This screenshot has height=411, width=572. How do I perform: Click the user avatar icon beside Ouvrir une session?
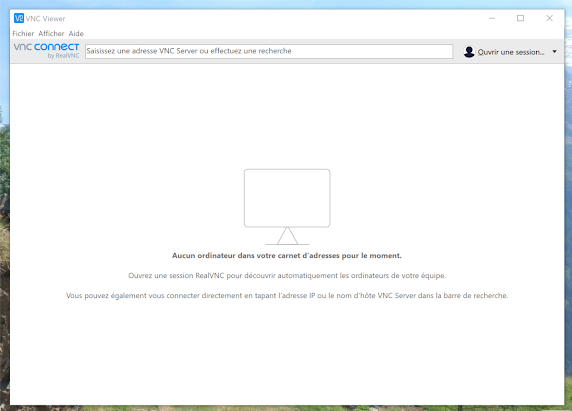coord(469,52)
